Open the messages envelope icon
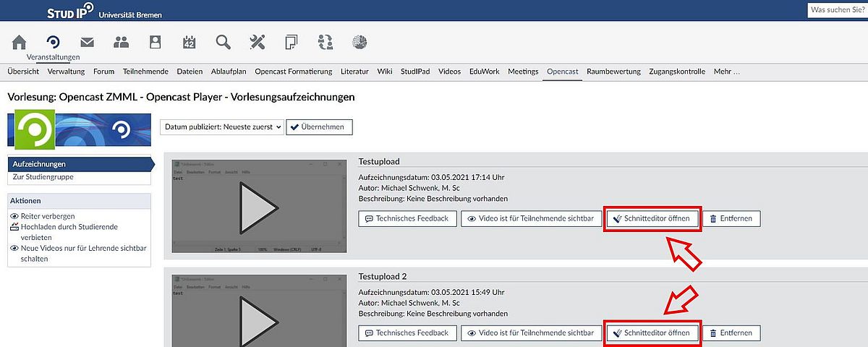 point(88,42)
